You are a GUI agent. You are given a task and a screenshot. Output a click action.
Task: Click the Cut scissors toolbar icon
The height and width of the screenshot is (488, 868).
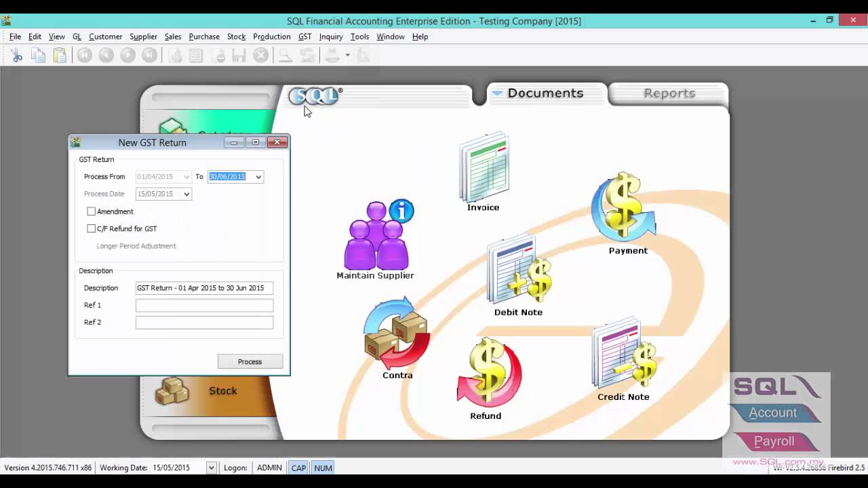pos(16,56)
